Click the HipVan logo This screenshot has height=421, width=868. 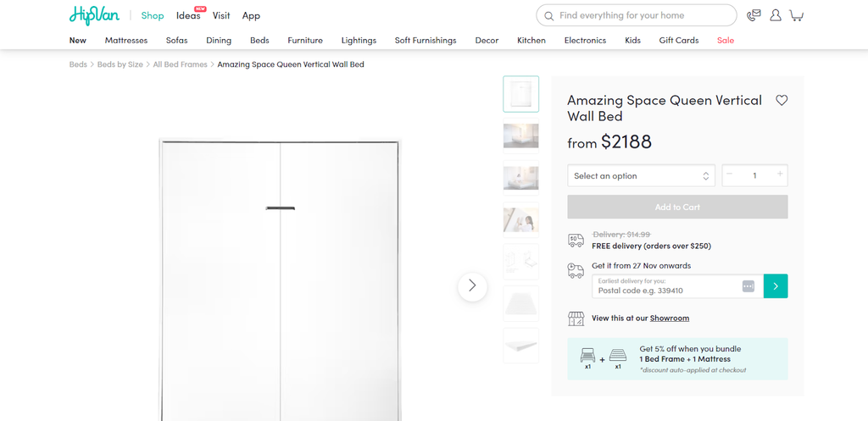[x=94, y=15]
